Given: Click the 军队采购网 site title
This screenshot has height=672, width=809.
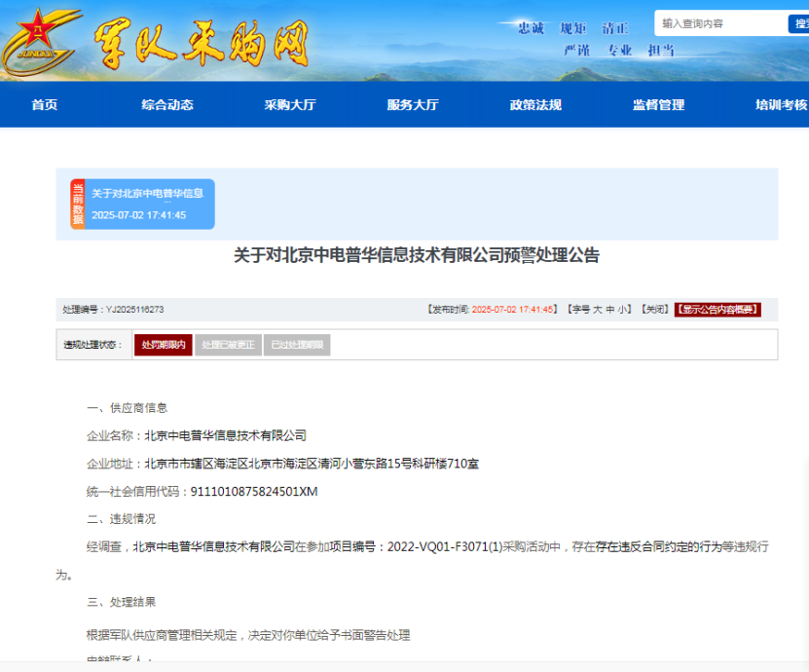Looking at the screenshot, I should coord(202,44).
